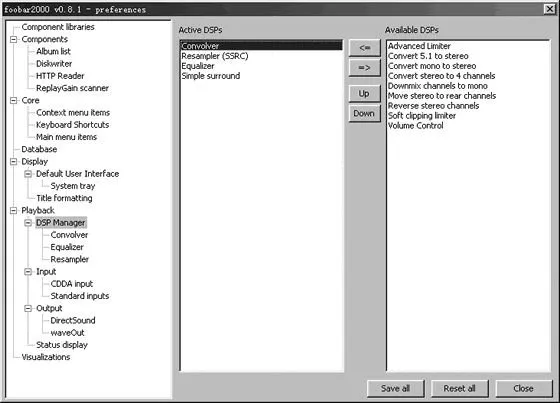Open the Visualizations preferences page
Viewport: 560px width, 403px height.
click(46, 357)
